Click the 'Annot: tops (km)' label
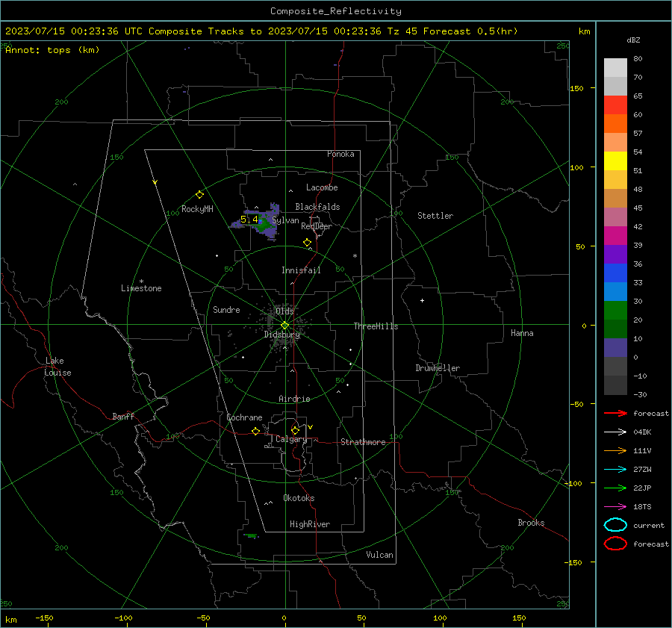672x628 pixels. (x=52, y=50)
